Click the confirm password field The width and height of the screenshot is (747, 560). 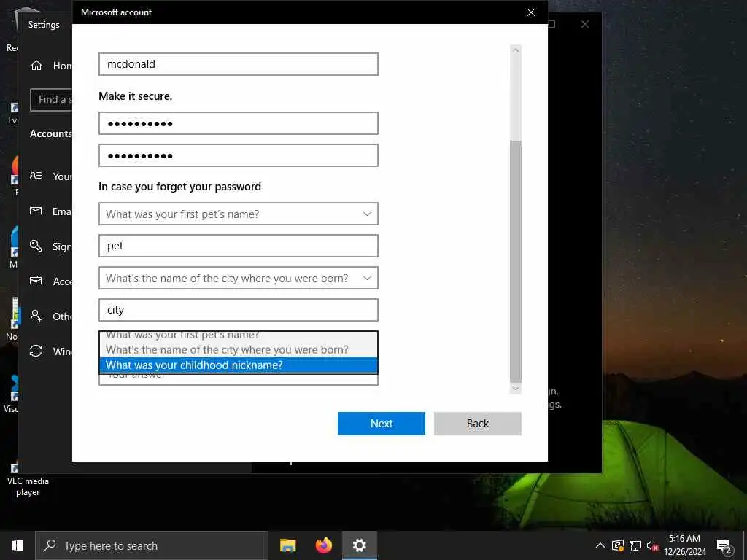pos(239,155)
